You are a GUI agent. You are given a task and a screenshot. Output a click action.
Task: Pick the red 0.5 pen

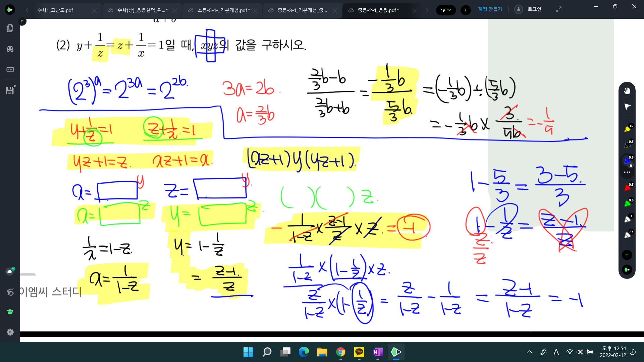627,187
